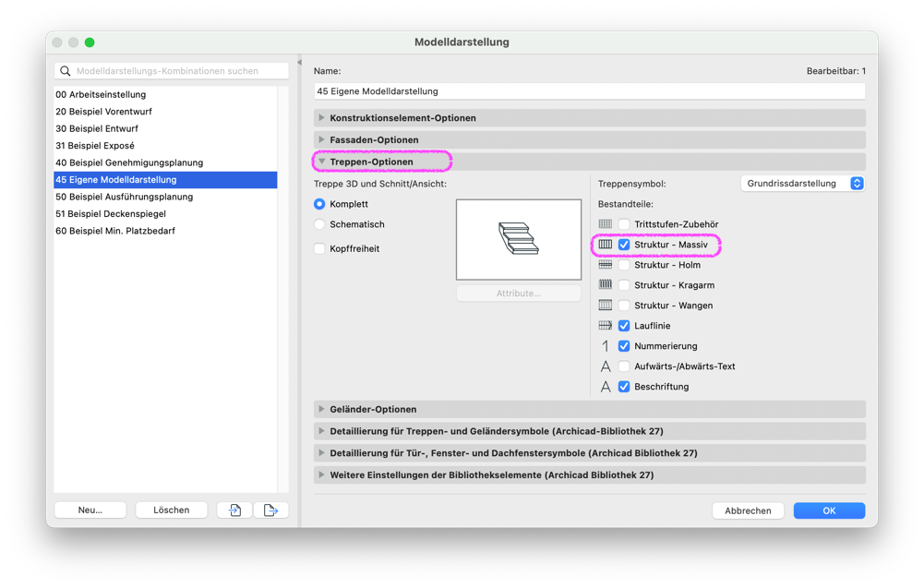Enable the Trittstufen-Zubehör checkbox
The image size is (924, 588).
(624, 224)
